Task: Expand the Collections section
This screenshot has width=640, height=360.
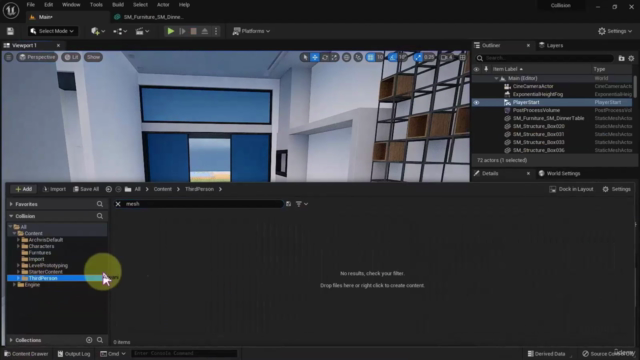Action: click(11, 340)
